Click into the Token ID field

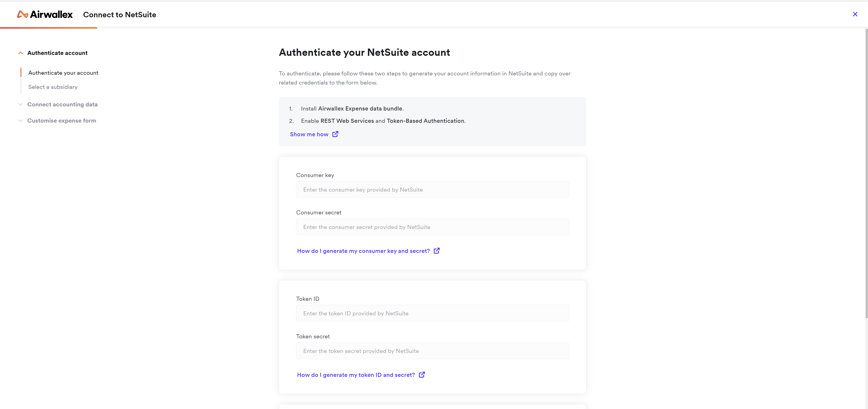pyautogui.click(x=432, y=313)
